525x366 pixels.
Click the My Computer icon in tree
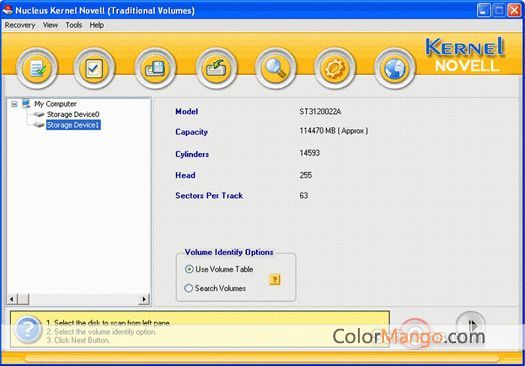pyautogui.click(x=26, y=103)
